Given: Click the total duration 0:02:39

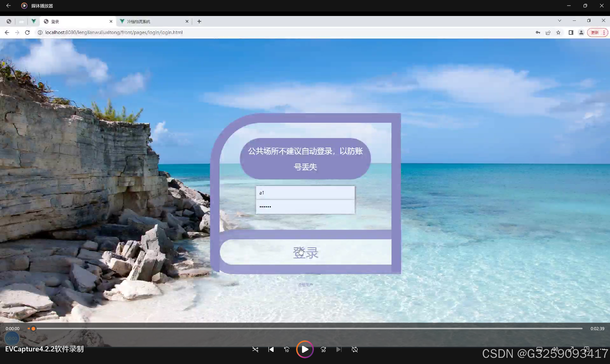Looking at the screenshot, I should pos(597,329).
